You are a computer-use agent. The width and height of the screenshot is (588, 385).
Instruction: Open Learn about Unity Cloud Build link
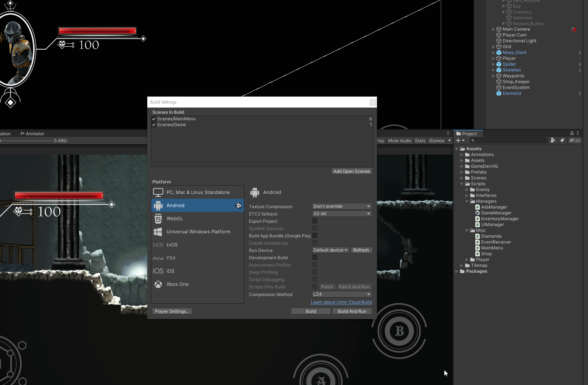pos(341,302)
